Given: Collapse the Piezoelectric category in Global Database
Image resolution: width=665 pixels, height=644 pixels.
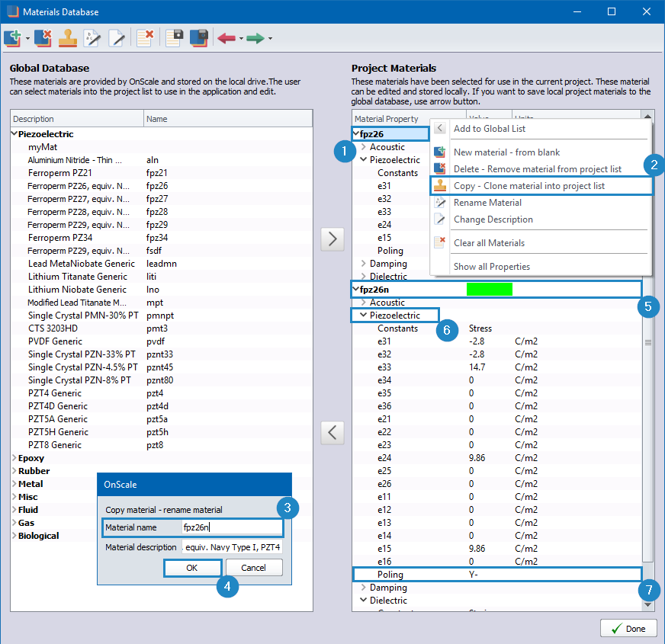Looking at the screenshot, I should (x=14, y=133).
